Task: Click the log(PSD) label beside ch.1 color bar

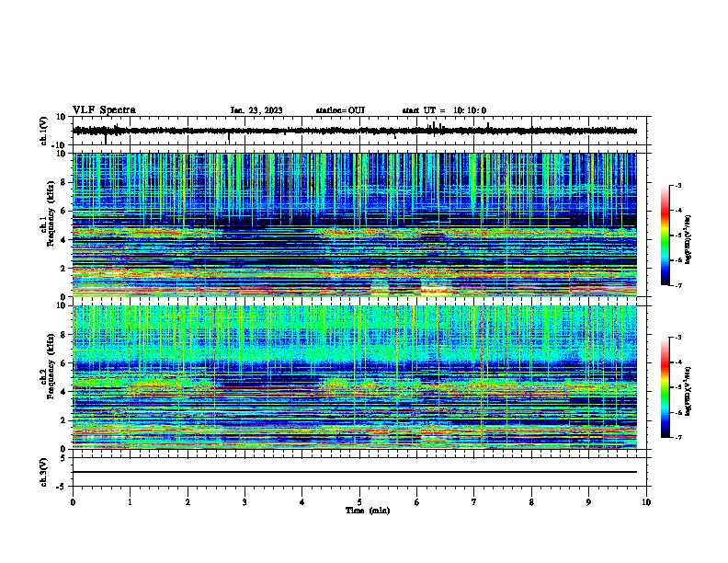Action: (x=688, y=239)
